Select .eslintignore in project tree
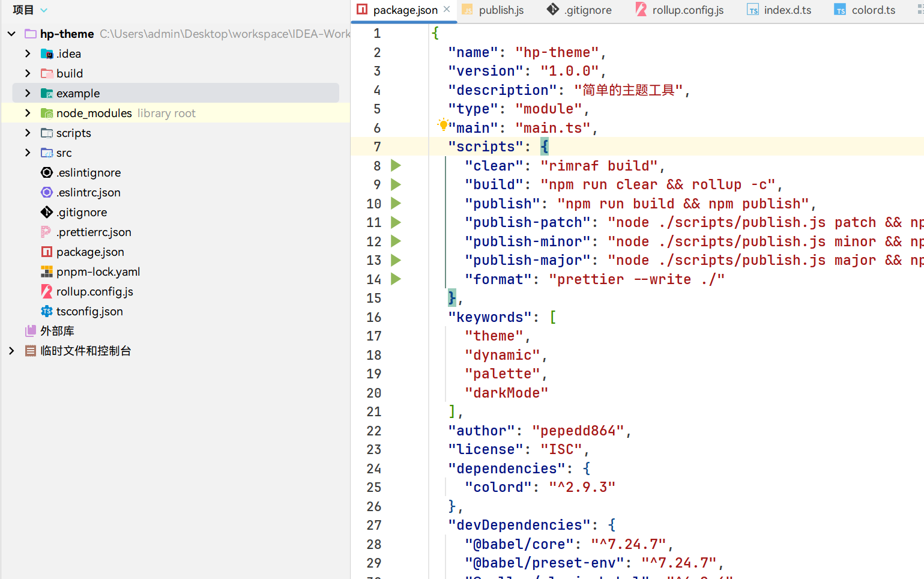This screenshot has height=579, width=924. (x=88, y=172)
